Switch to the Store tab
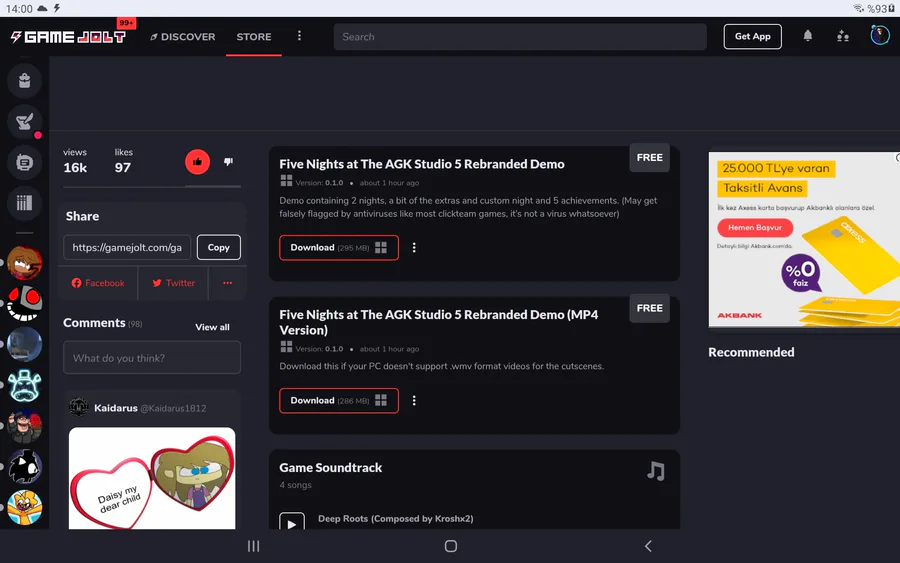Screen dimensions: 900x563 point(254,37)
